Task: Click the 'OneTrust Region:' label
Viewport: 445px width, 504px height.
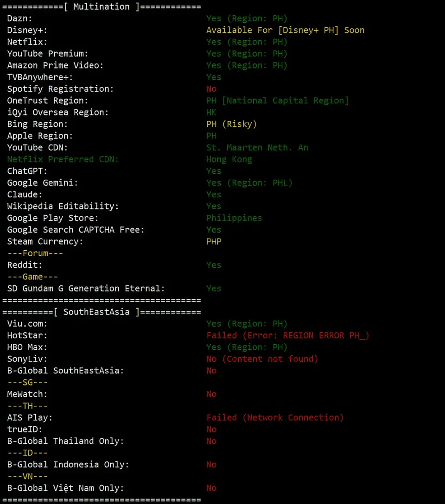Action: (x=48, y=101)
